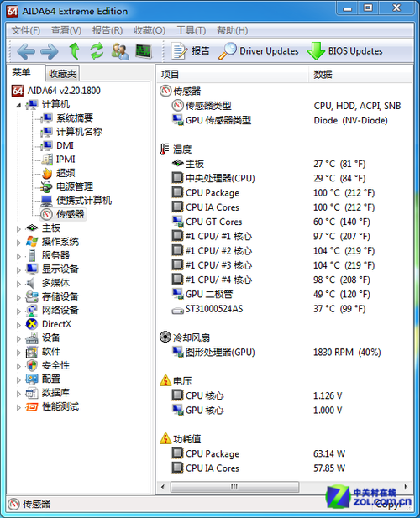Click the 性能测试 orange icon
Screen dimensions: 420x518
point(32,407)
